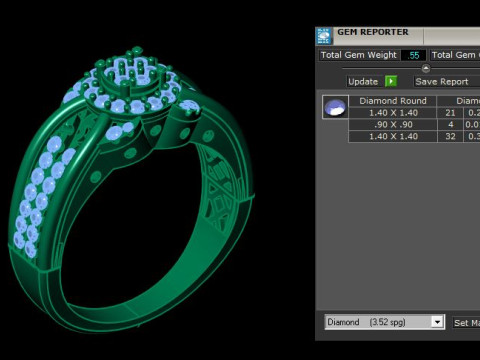Click the Total Gem Weight label
This screenshot has height=360, width=480.
359,55
